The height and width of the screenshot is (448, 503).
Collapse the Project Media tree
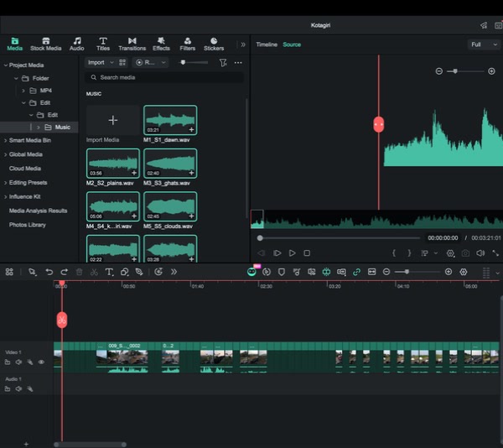[6, 65]
